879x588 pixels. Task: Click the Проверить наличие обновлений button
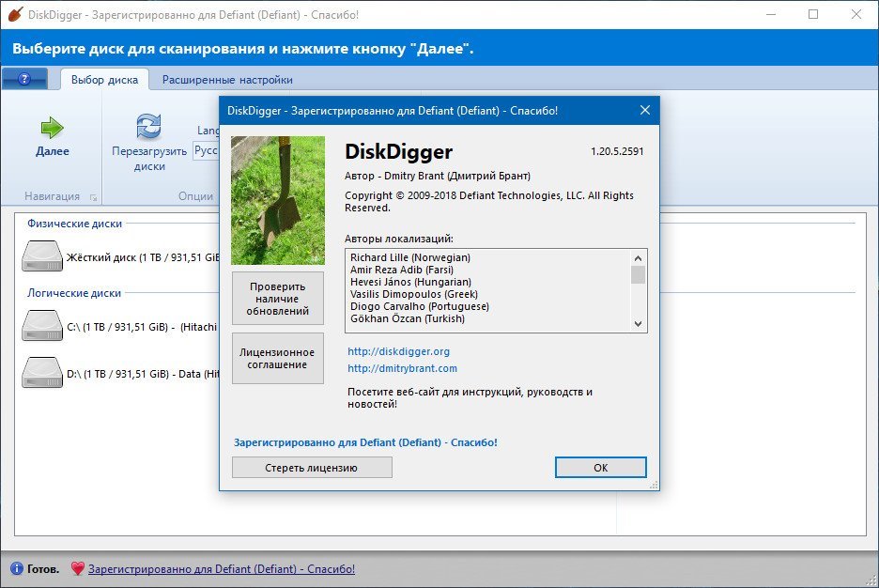[x=277, y=298]
